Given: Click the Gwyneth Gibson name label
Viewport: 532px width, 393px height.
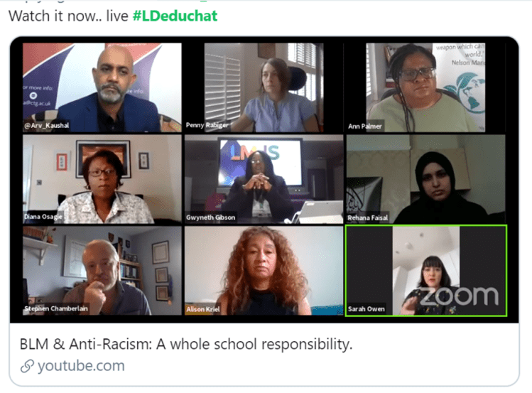Looking at the screenshot, I should tap(210, 217).
